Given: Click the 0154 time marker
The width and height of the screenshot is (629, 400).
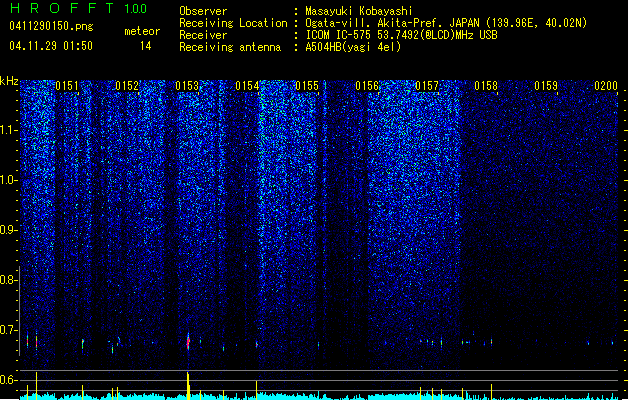Looking at the screenshot, I should pos(247,86).
